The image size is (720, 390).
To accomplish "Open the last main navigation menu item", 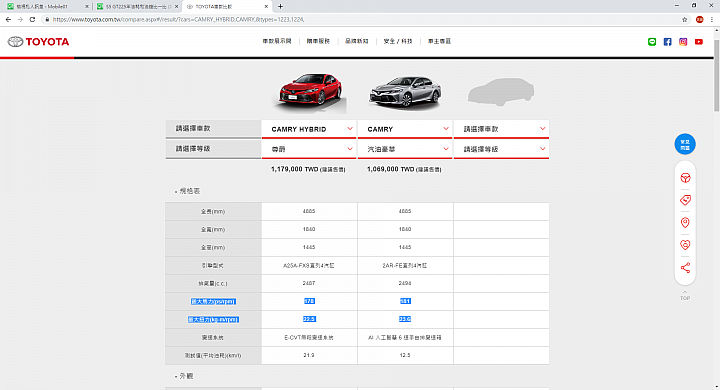I will (x=439, y=41).
